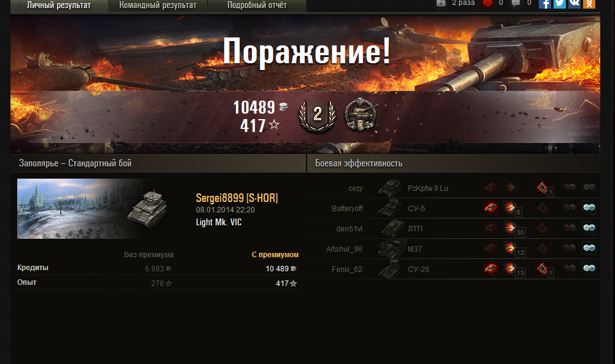The height and width of the screenshot is (364, 615).
Task: Open the Подробный отчёт tab
Action: click(x=257, y=6)
